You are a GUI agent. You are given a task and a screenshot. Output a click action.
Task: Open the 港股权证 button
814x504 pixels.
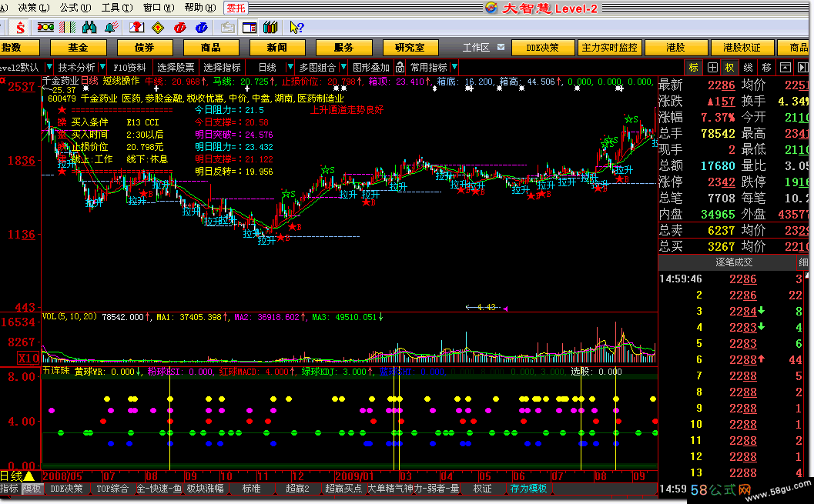point(742,48)
